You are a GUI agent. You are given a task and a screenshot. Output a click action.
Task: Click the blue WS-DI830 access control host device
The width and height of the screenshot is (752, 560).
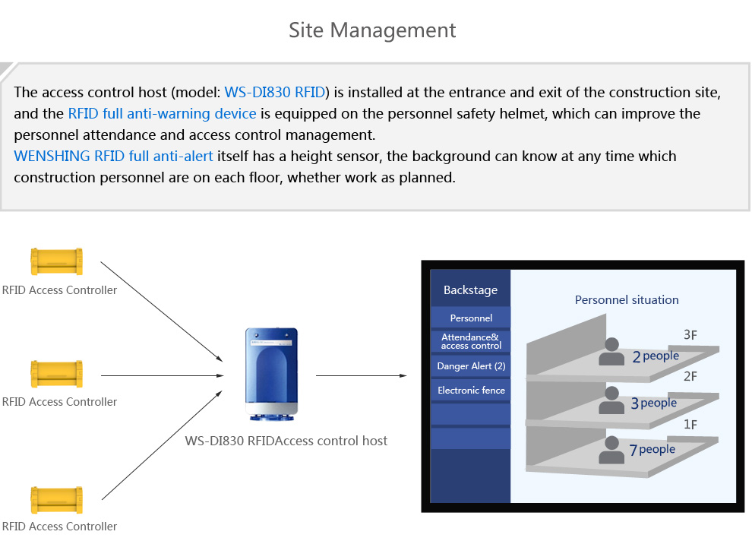tap(271, 375)
